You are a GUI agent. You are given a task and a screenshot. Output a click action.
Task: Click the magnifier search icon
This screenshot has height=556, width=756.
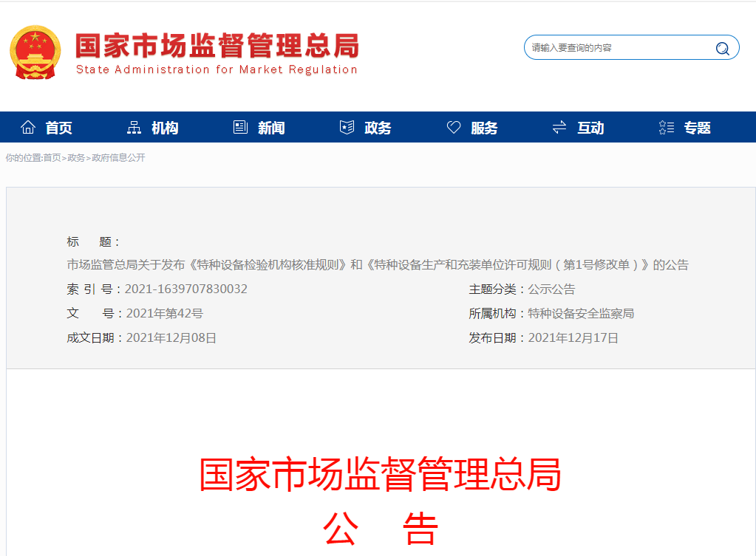coord(722,49)
